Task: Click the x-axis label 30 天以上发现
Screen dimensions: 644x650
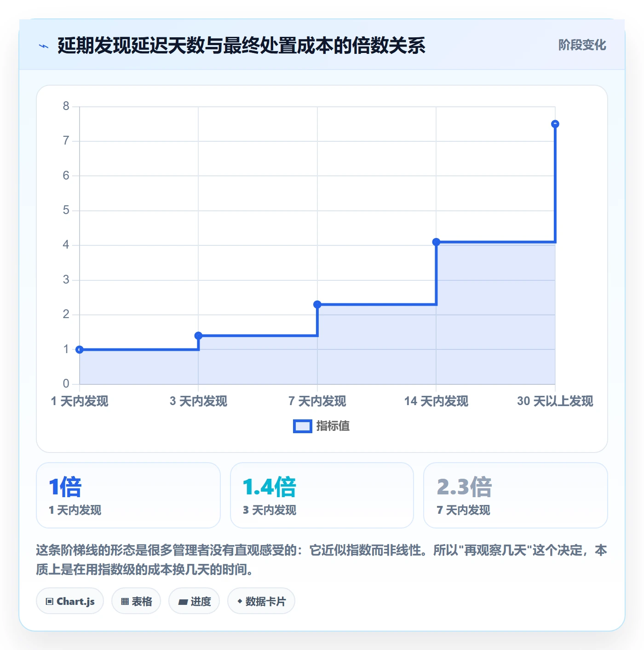Action: 555,401
